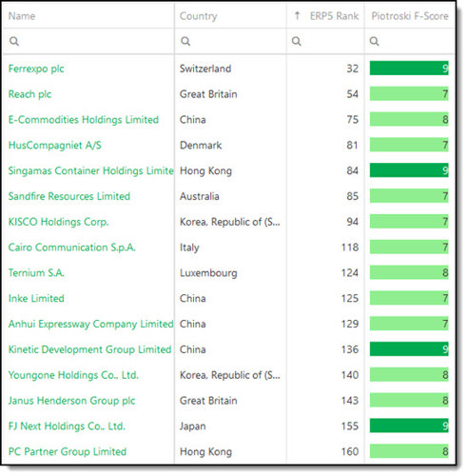This screenshot has height=476, width=468.
Task: Select ERP5 rank value 85
Action: coord(352,196)
